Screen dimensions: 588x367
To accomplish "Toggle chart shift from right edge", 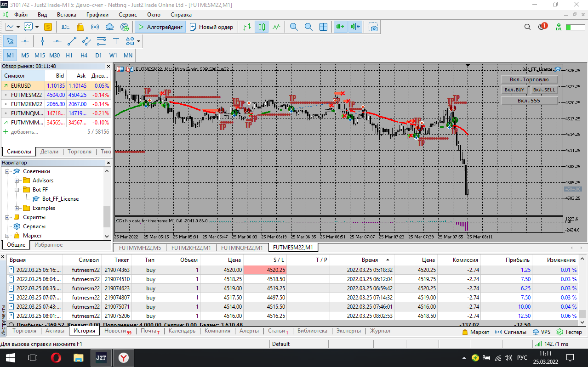I will 355,27.
